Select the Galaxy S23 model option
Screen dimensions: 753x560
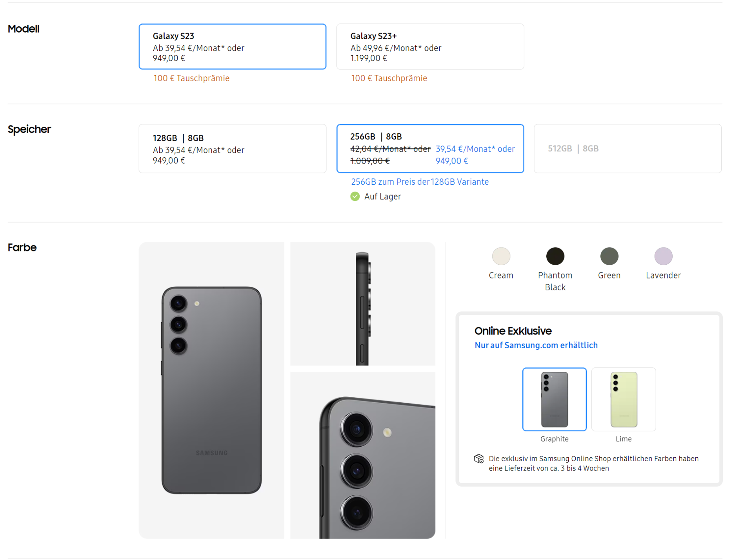[x=232, y=47]
